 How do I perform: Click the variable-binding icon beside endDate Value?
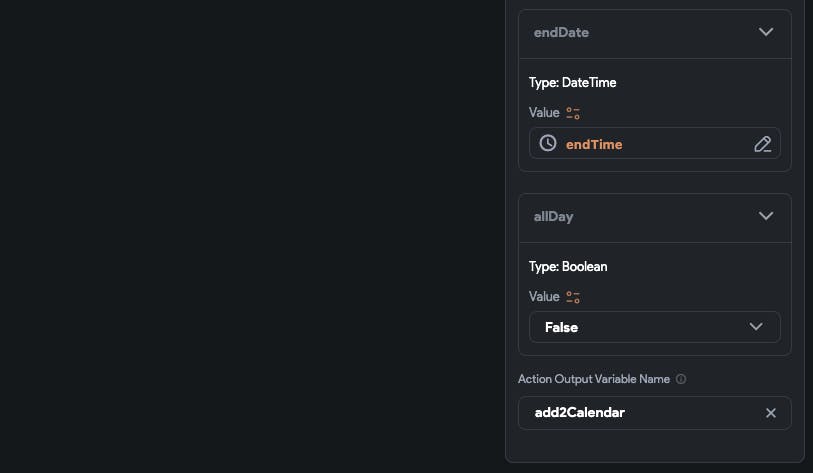pyautogui.click(x=573, y=113)
